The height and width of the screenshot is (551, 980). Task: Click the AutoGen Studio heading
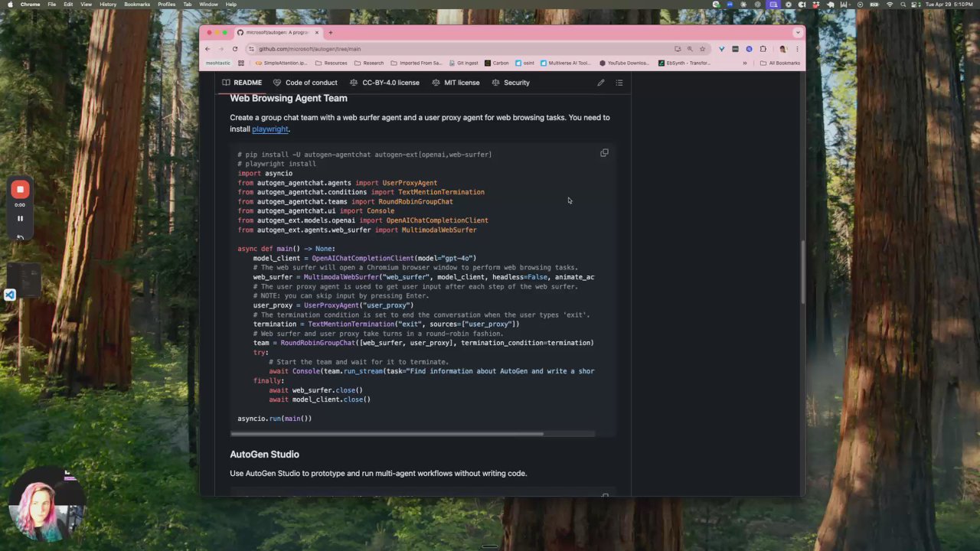[264, 455]
